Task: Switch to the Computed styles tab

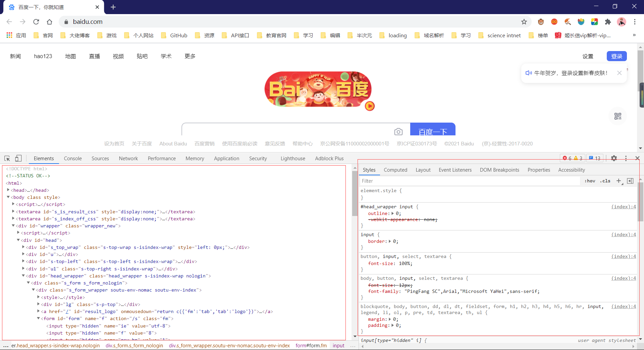Action: [395, 170]
